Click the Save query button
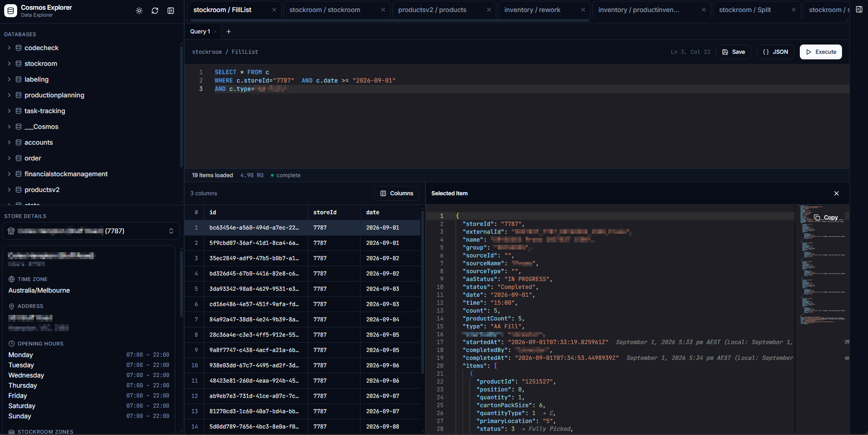Screen dimensions: 868x435 (x=733, y=52)
